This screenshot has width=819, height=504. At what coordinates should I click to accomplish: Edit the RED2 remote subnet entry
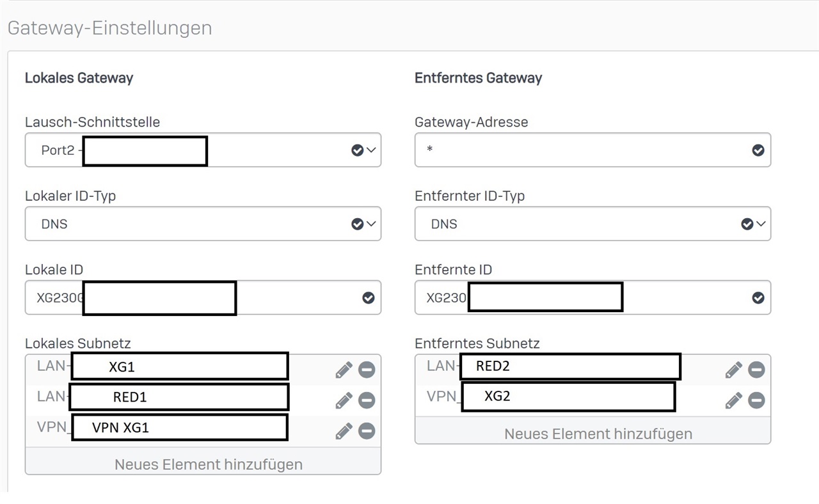[733, 370]
